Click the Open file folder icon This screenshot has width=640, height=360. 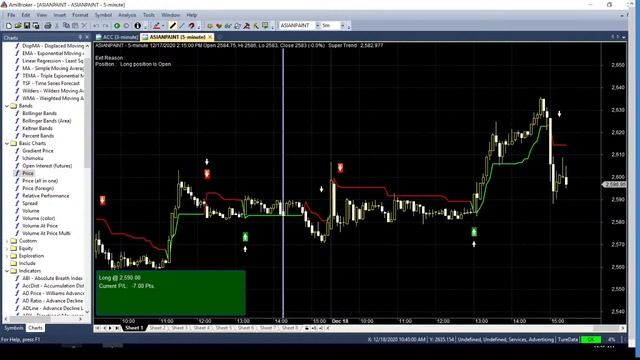coord(18,26)
